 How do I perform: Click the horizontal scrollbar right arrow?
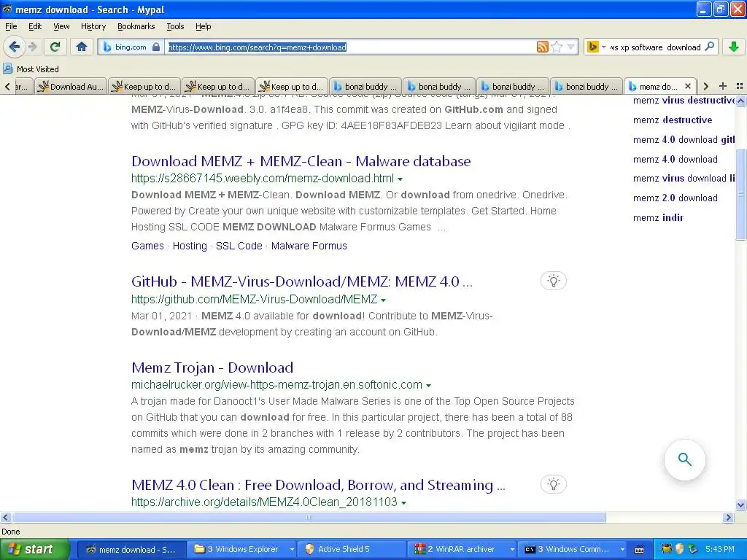(x=728, y=517)
